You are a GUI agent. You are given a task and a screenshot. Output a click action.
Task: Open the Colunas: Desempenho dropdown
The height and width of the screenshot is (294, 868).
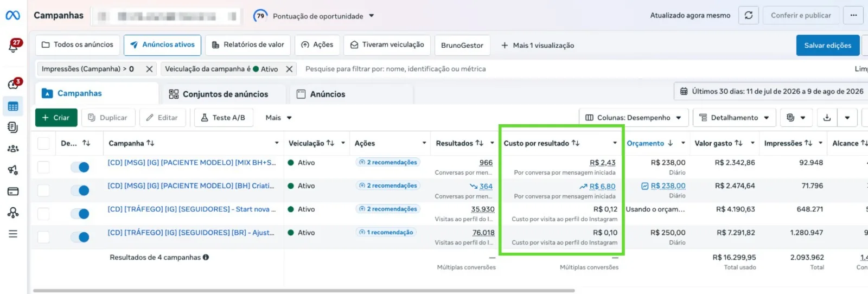point(634,118)
